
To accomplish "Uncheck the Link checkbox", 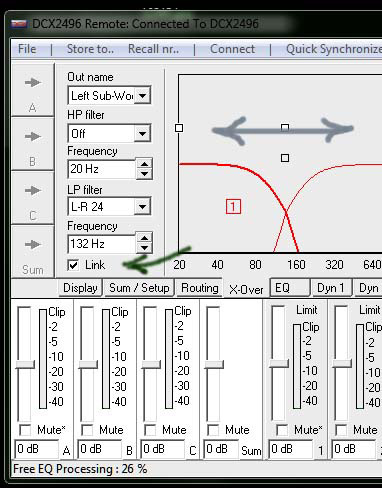I will 73,265.
